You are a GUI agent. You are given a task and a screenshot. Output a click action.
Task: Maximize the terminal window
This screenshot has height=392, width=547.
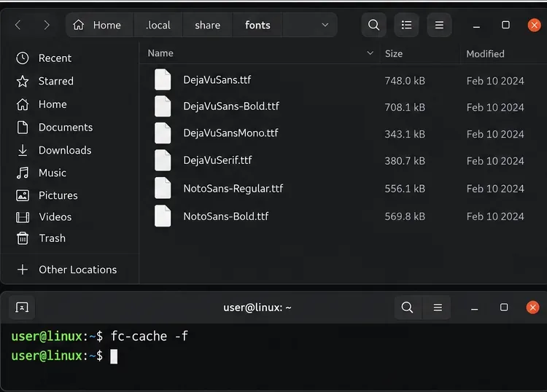[504, 307]
